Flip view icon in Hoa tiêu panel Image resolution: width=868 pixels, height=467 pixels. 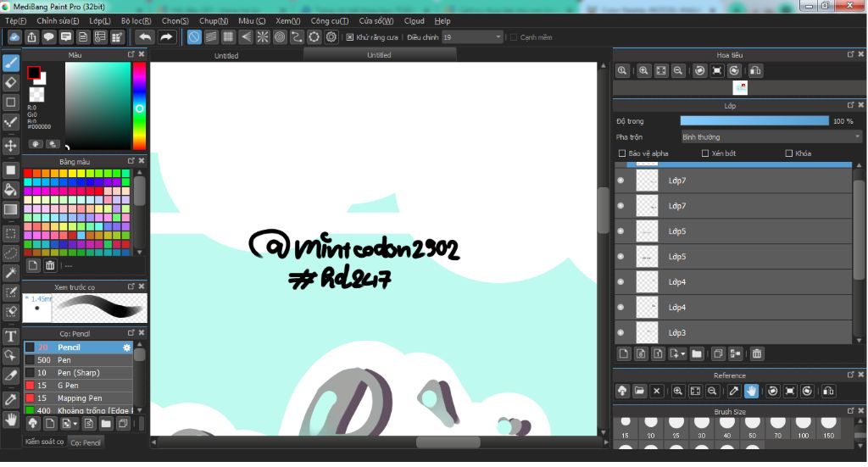(755, 71)
